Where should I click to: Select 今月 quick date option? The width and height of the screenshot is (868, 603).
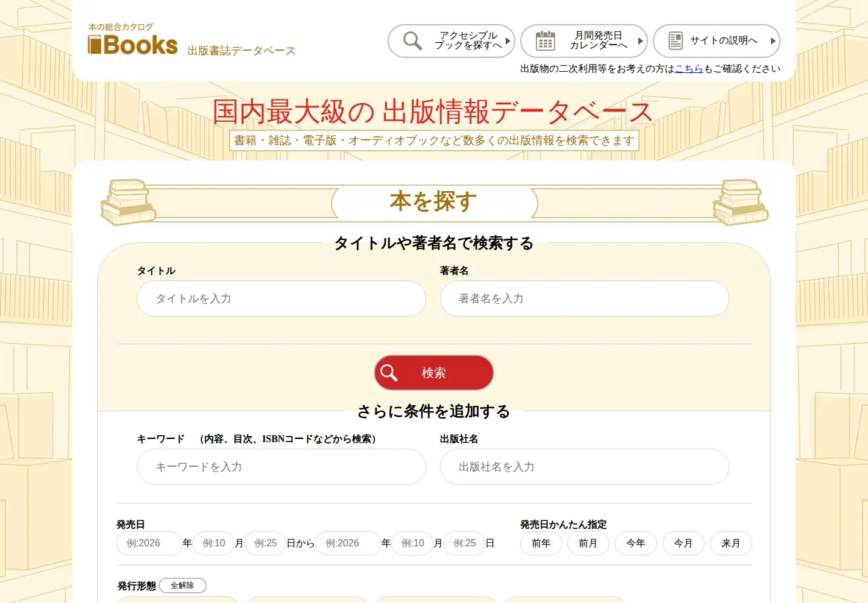[x=684, y=543]
